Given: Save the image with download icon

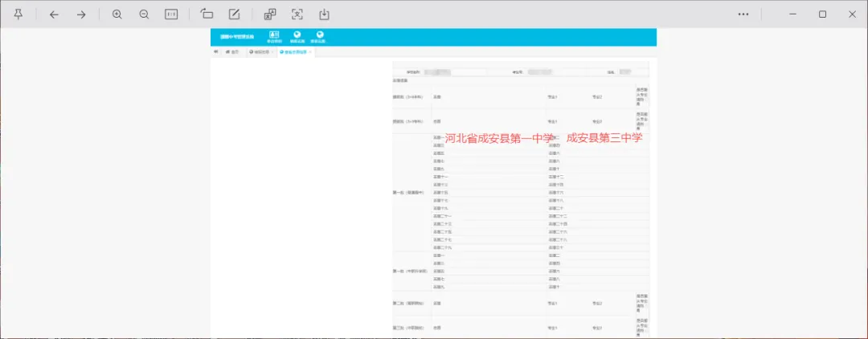Looking at the screenshot, I should point(325,14).
